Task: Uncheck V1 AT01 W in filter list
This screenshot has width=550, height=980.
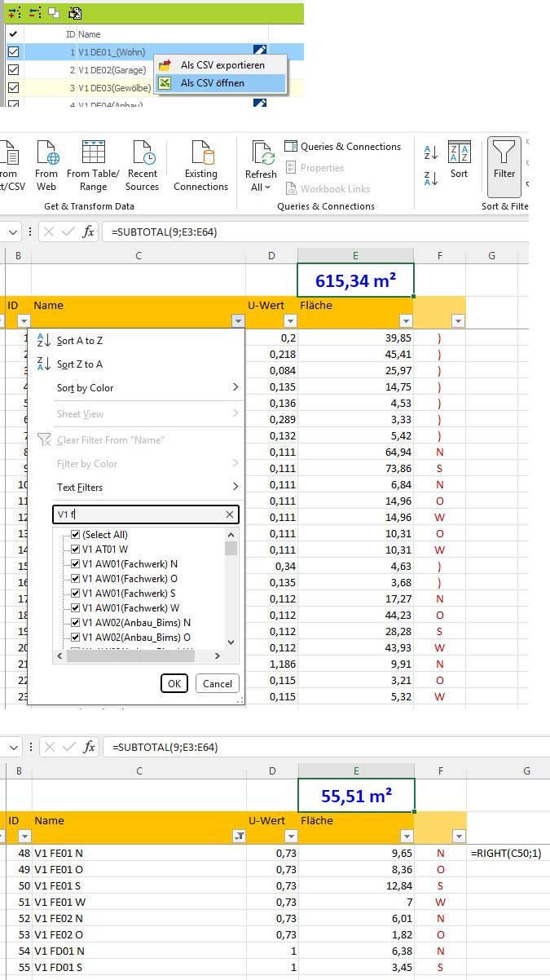Action: pos(76,550)
